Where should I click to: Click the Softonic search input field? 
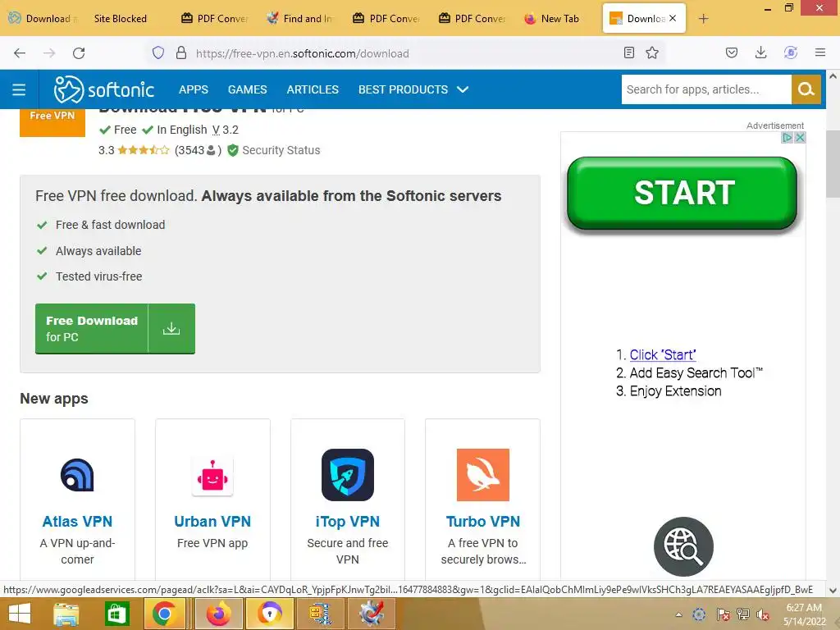(706, 89)
